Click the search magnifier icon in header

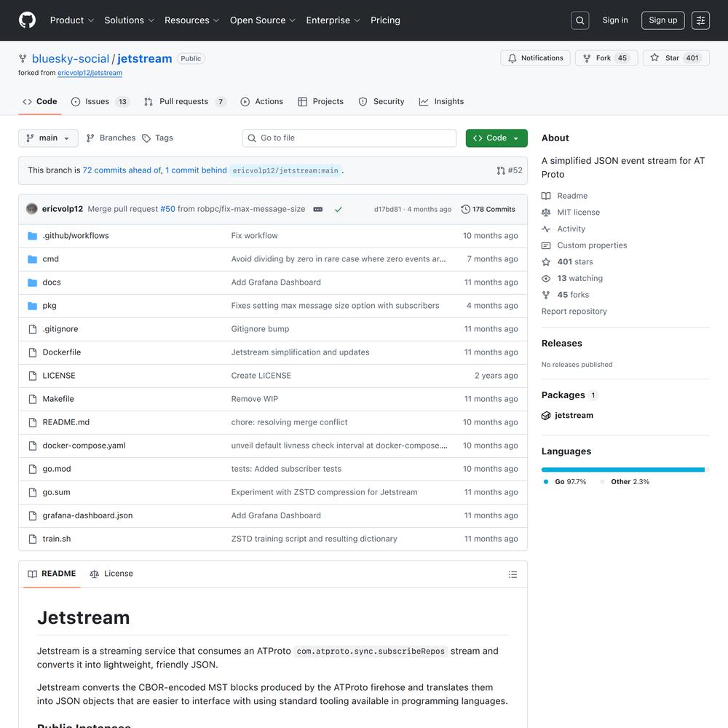point(580,20)
